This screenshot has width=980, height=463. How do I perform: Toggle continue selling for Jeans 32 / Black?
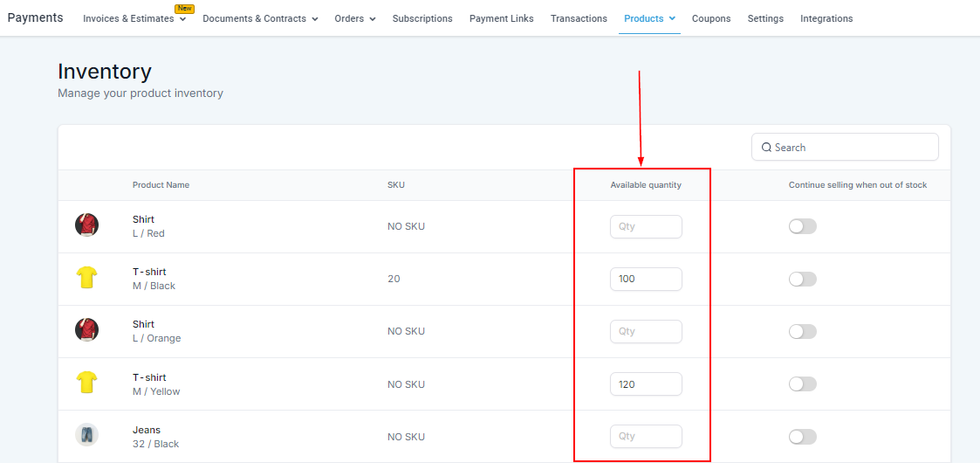click(803, 437)
